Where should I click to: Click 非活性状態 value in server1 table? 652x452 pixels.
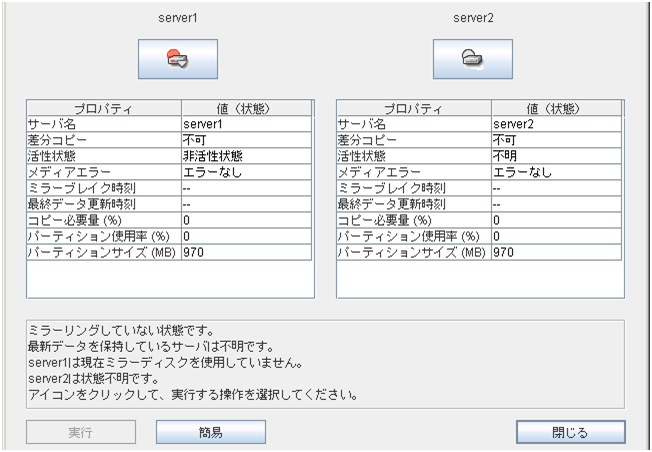click(x=212, y=156)
